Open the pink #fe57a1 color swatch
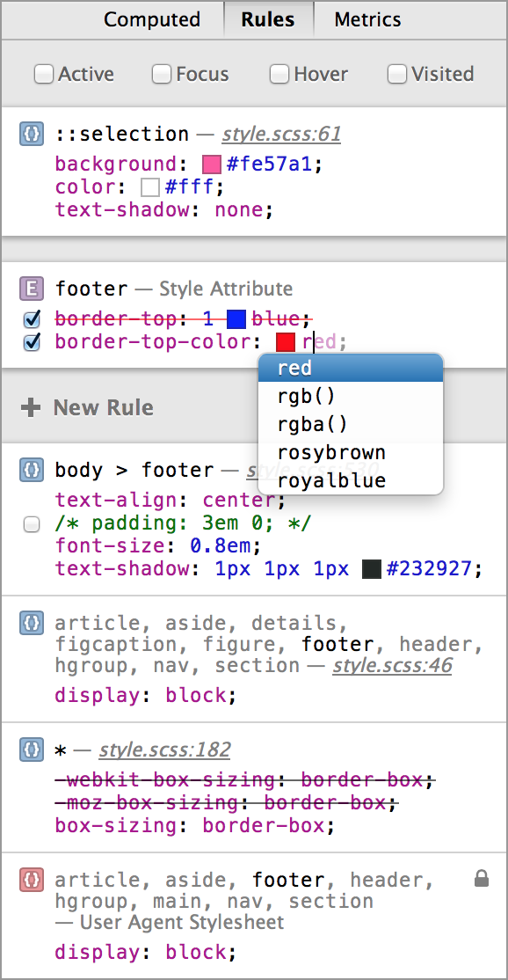The height and width of the screenshot is (980, 508). click(212, 165)
